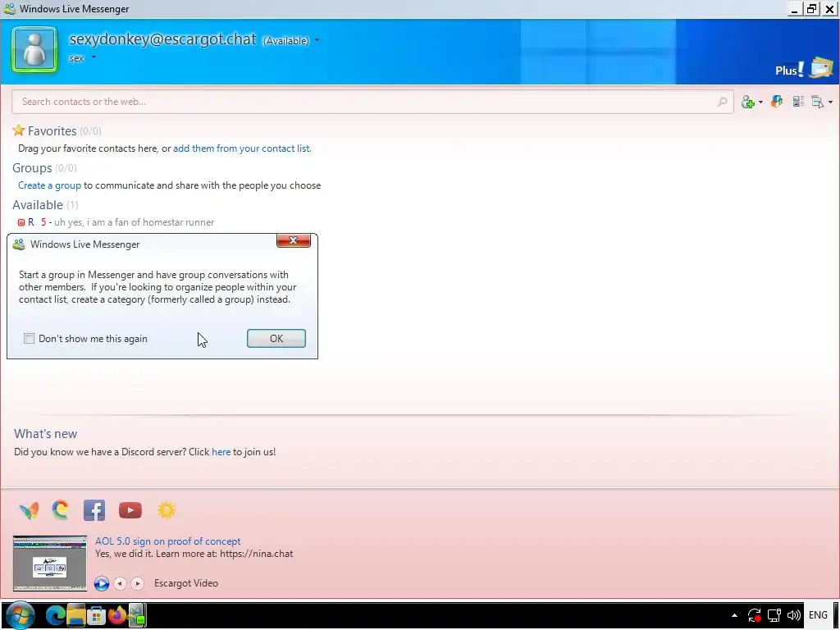
Task: Open Microsoft Edge from the taskbar
Action: 55,615
